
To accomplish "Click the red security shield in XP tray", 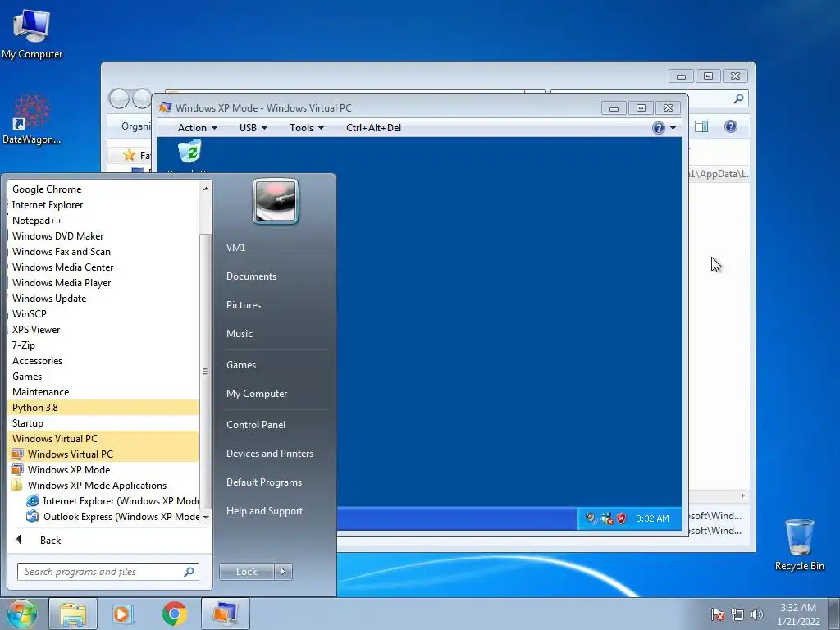I will [x=622, y=518].
